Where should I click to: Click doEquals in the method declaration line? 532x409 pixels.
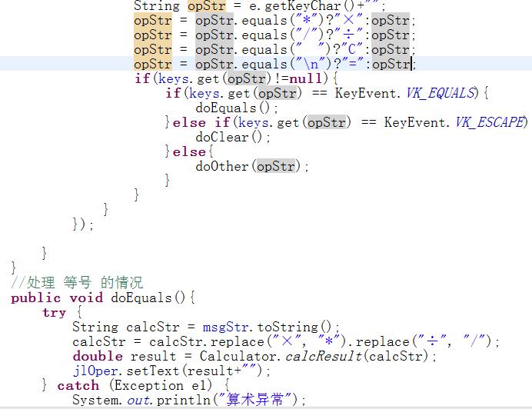[x=141, y=298]
